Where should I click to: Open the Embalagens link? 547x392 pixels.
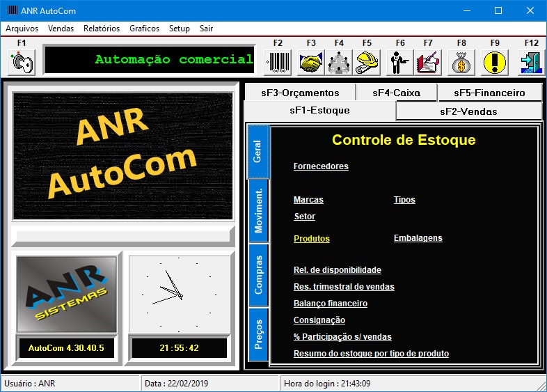pos(418,238)
